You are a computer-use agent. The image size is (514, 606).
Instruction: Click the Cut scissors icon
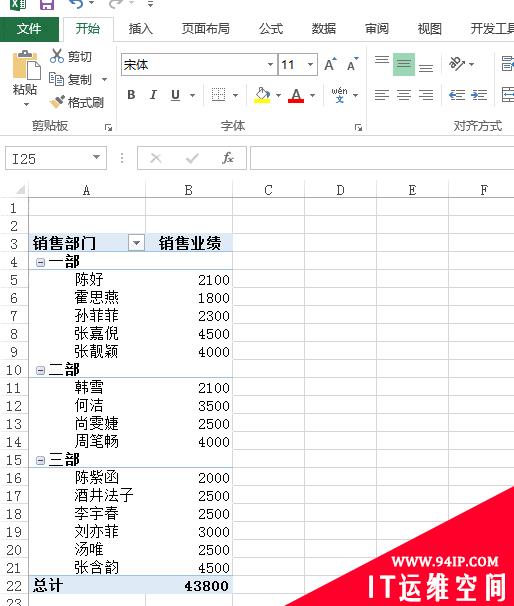click(56, 56)
